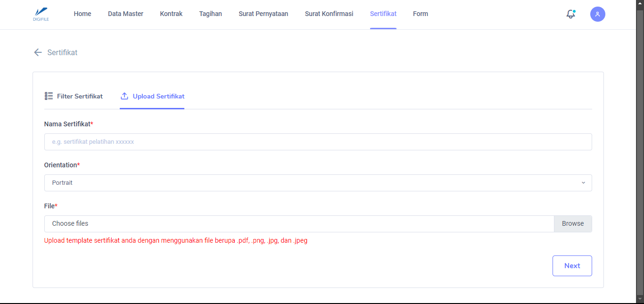Image resolution: width=644 pixels, height=304 pixels.
Task: Open the Data Master menu
Action: [125, 14]
